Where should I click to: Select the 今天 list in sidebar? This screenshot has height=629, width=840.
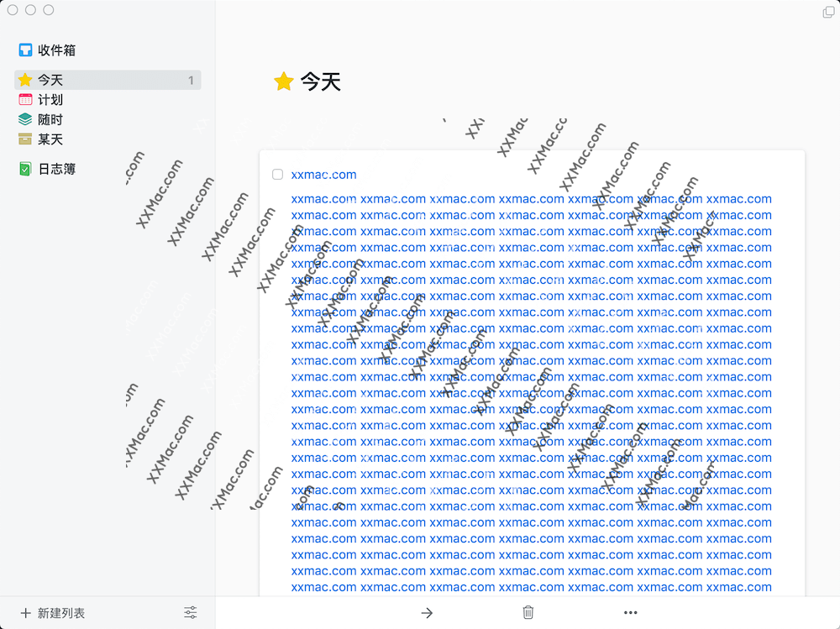(x=50, y=81)
